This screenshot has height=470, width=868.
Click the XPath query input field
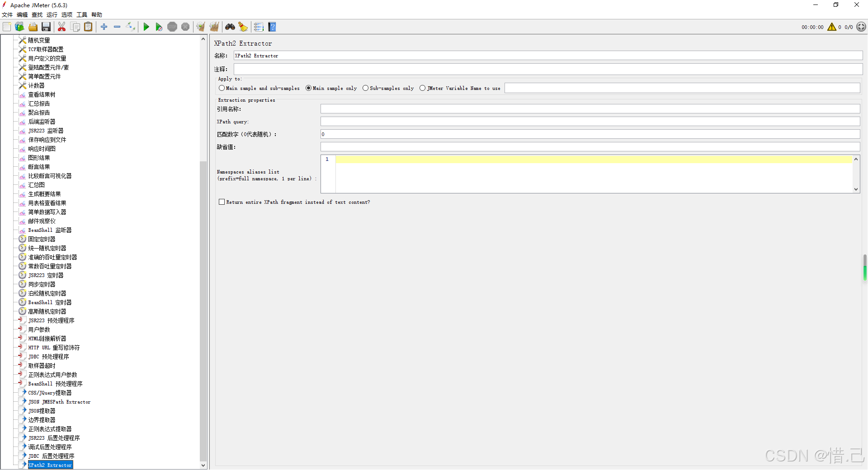pyautogui.click(x=590, y=122)
